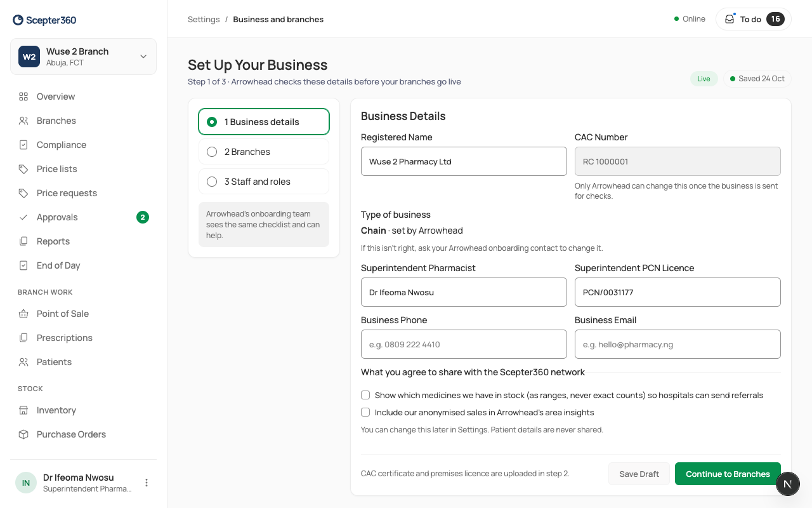Screen dimensions: 812x508
Task: Open Prescriptions in sidebar
Action: click(x=83, y=338)
